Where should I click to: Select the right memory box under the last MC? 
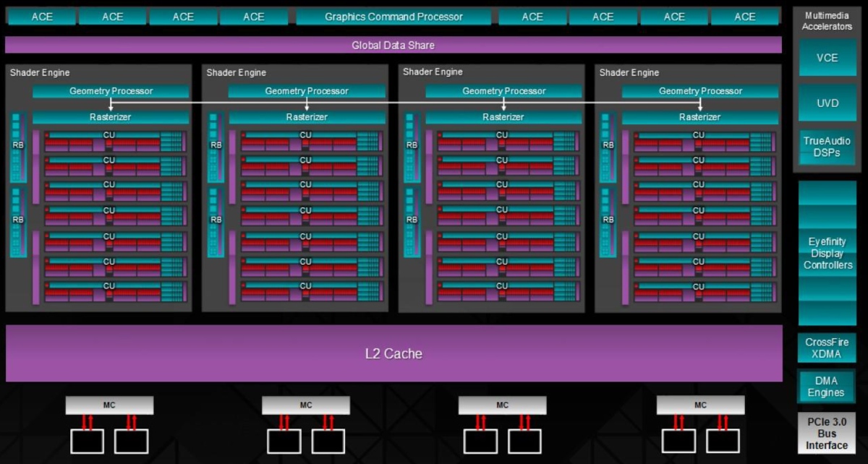coord(723,442)
